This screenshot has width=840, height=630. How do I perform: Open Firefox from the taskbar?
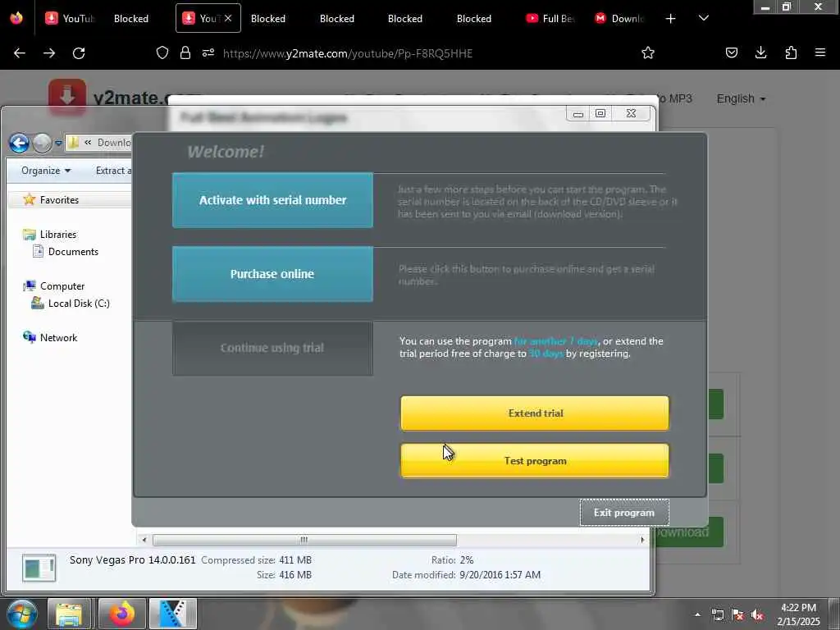[x=122, y=614]
